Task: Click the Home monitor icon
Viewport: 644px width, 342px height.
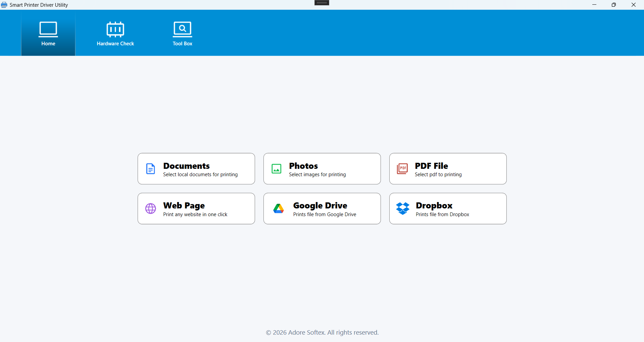Action: (48, 29)
